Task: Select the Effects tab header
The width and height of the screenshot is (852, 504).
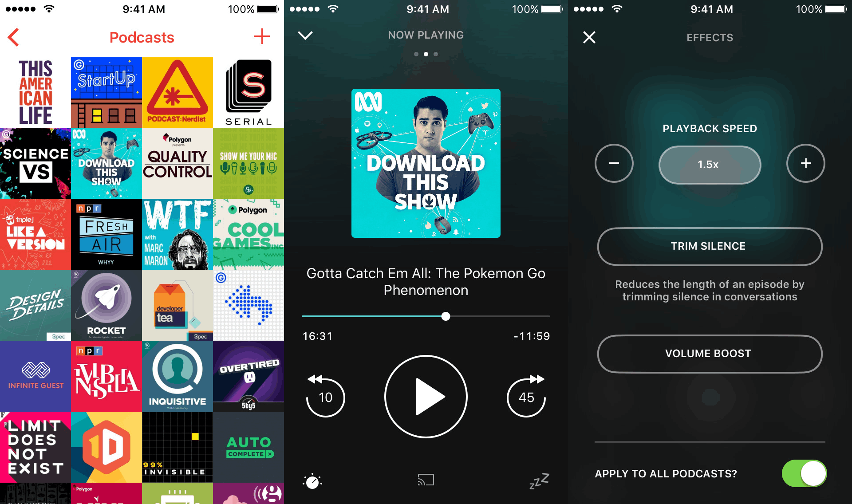Action: click(710, 37)
